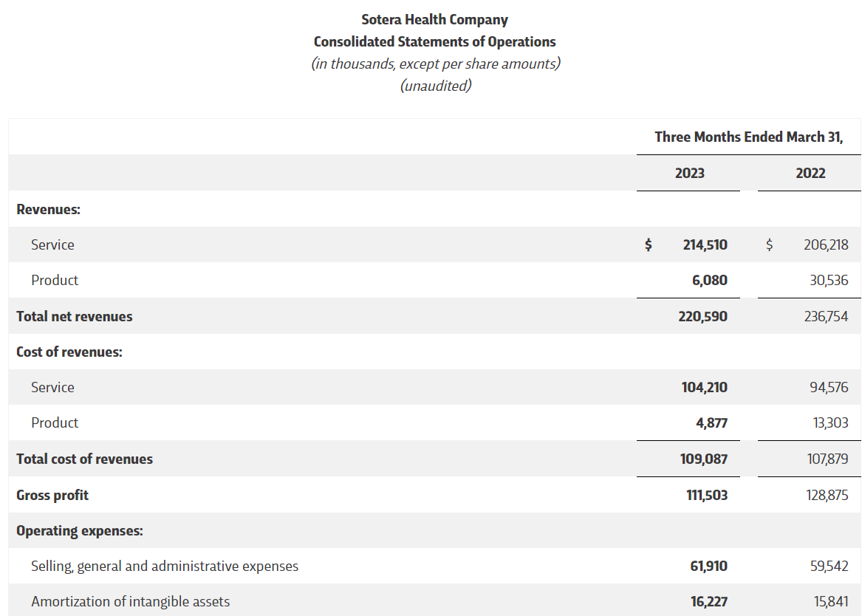Click the 'Service' label under Cost of revenues

click(x=52, y=388)
